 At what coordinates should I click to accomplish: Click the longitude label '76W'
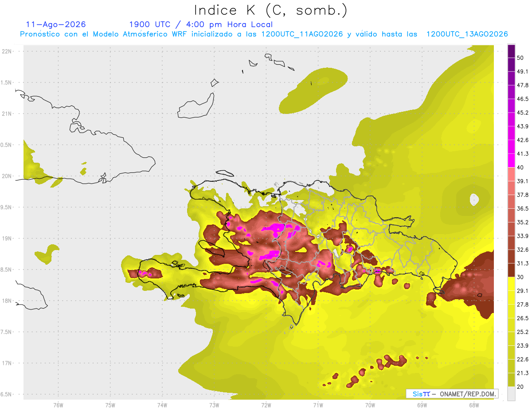[x=58, y=405]
